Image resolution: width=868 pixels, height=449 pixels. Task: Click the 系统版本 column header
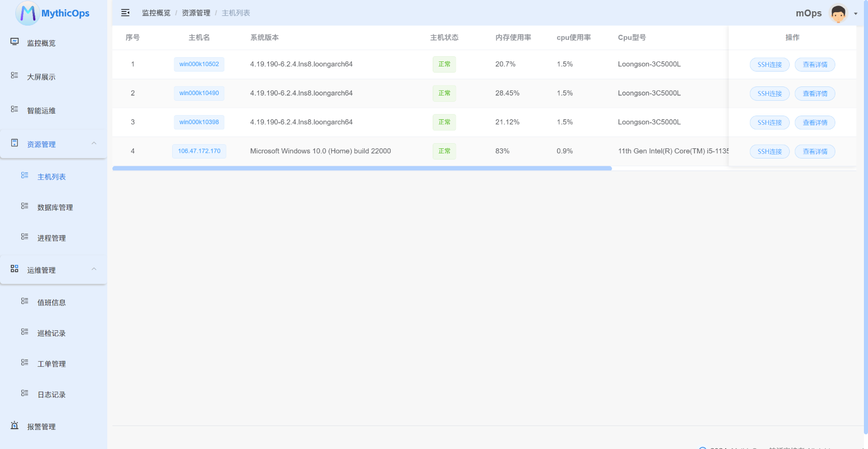(x=265, y=37)
